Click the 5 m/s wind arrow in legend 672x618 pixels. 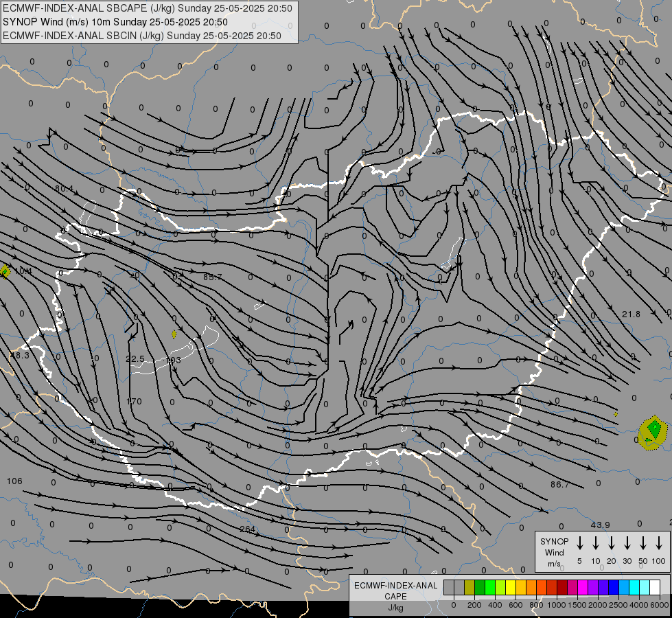coord(579,543)
